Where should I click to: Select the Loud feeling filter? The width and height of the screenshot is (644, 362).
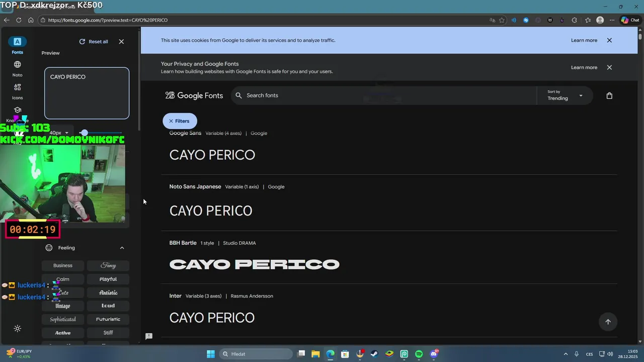tap(108, 306)
